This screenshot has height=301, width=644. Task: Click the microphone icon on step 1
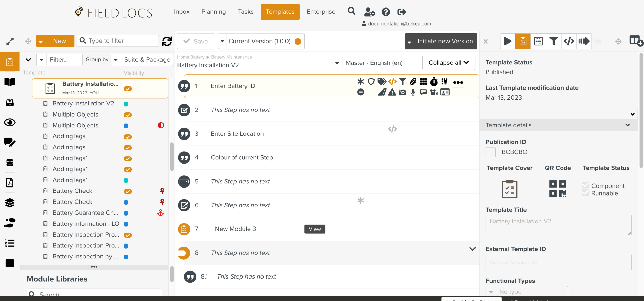pos(413,92)
